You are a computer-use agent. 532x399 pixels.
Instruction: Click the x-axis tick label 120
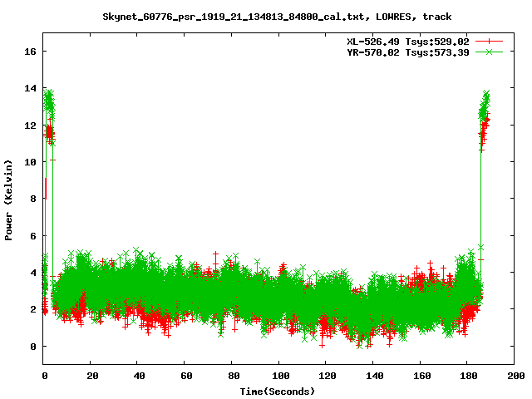[328, 376]
